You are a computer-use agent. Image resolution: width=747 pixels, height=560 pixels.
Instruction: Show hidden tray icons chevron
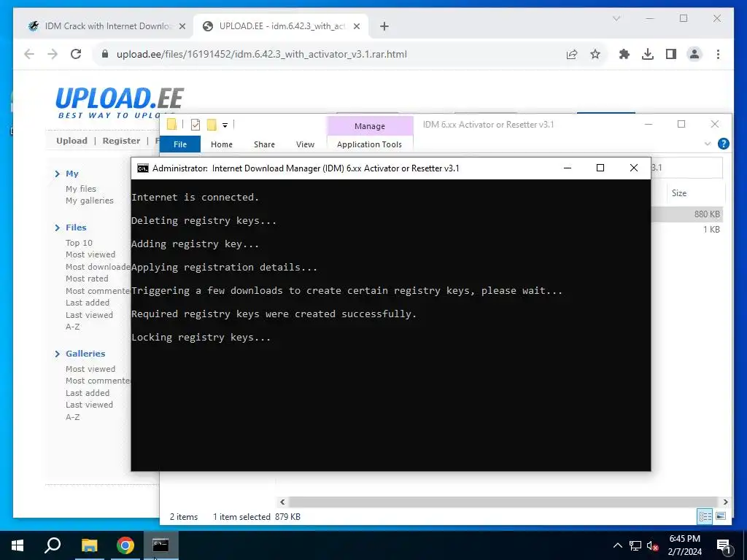click(617, 545)
